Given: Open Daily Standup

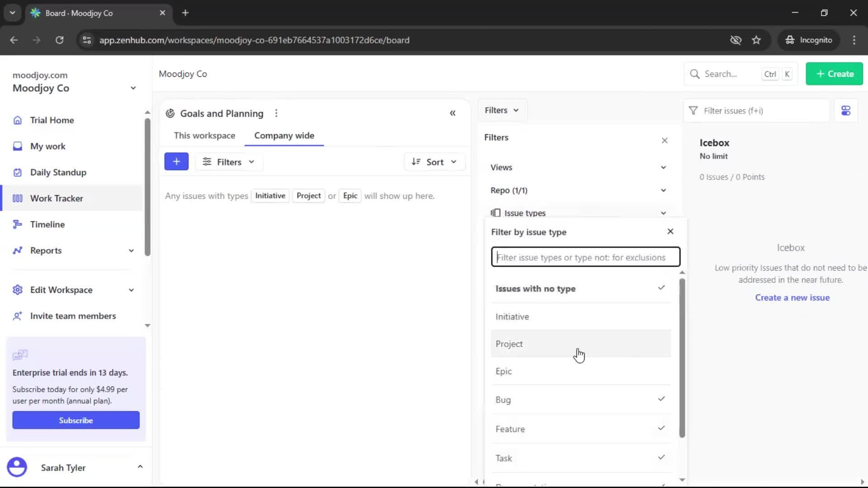Looking at the screenshot, I should point(58,172).
